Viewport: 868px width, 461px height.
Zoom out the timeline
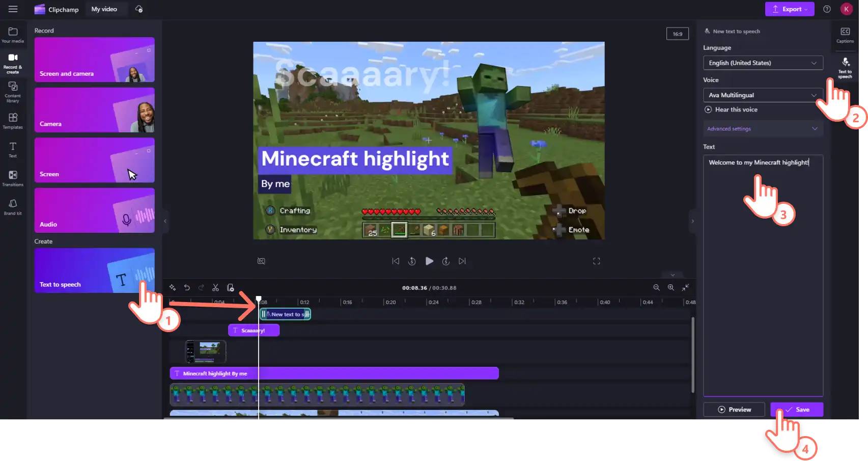[x=656, y=288]
